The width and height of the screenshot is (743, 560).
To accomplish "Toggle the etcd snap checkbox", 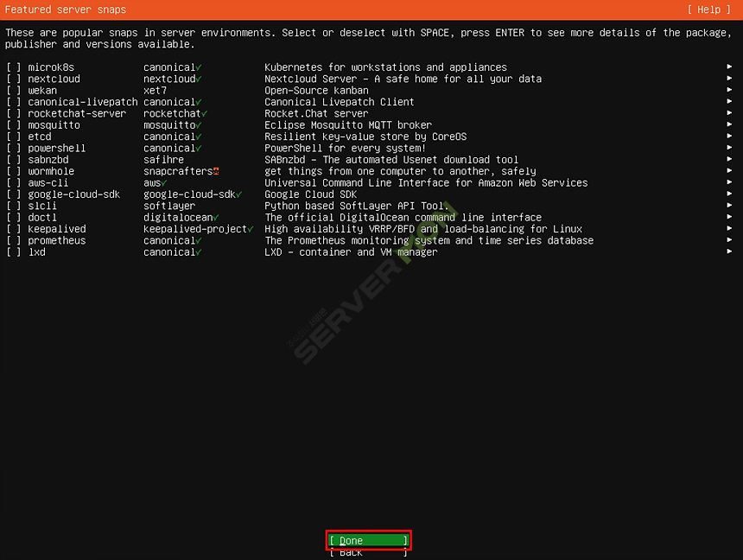I will point(14,137).
